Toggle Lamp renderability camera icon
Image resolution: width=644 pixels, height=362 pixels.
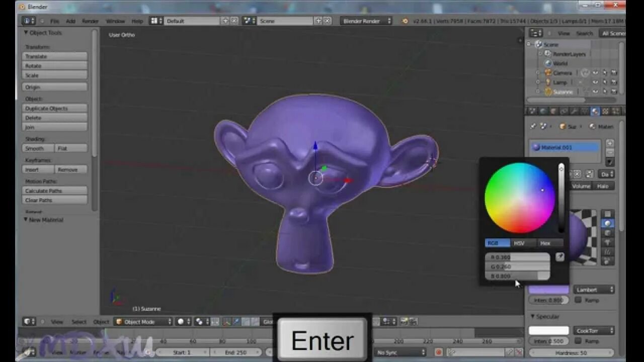(614, 82)
